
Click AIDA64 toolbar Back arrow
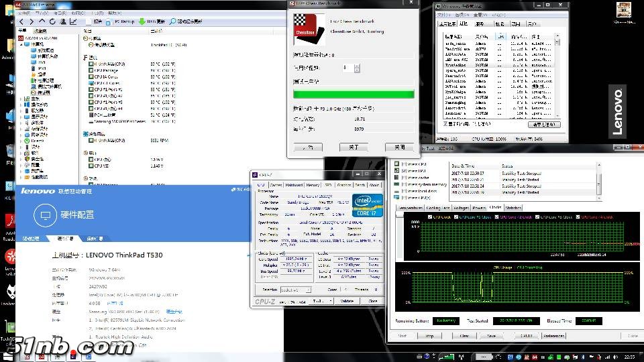(21, 21)
